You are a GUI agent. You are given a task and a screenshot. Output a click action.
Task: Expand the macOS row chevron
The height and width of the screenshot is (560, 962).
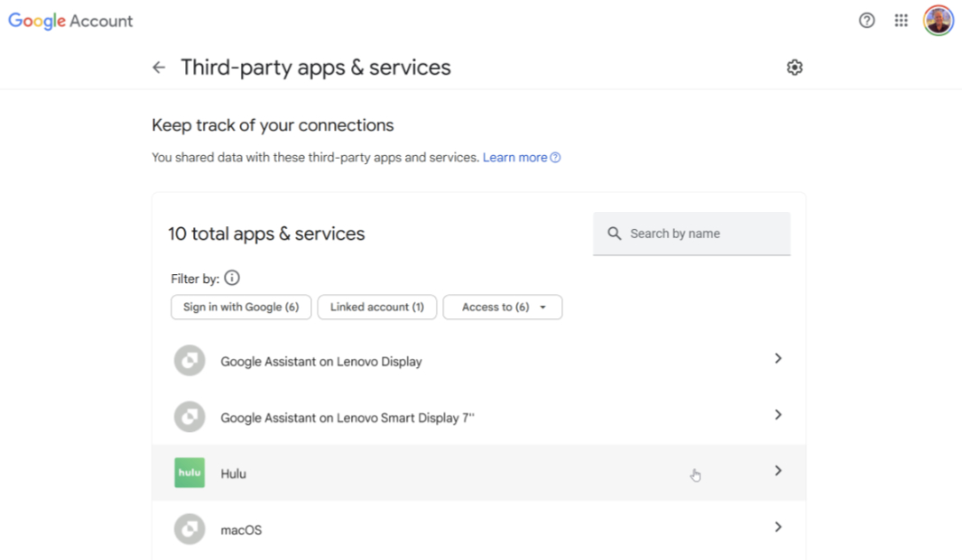pyautogui.click(x=778, y=527)
